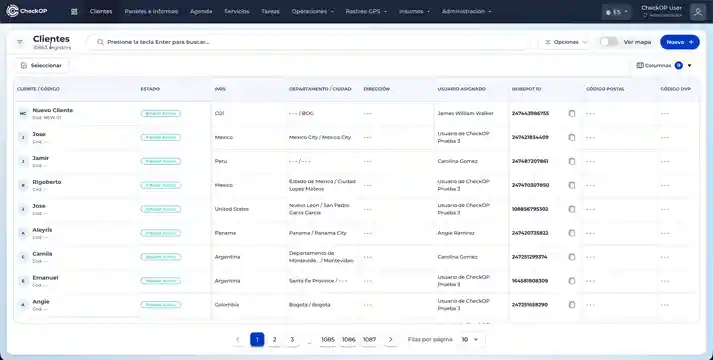Click the search magnifier icon
This screenshot has height=360, width=713.
coord(100,42)
